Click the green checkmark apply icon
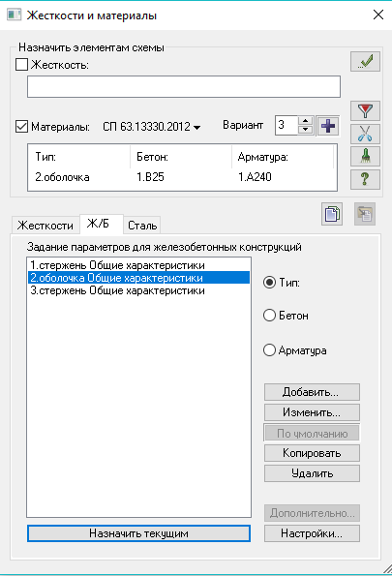This screenshot has width=392, height=576. [x=365, y=61]
